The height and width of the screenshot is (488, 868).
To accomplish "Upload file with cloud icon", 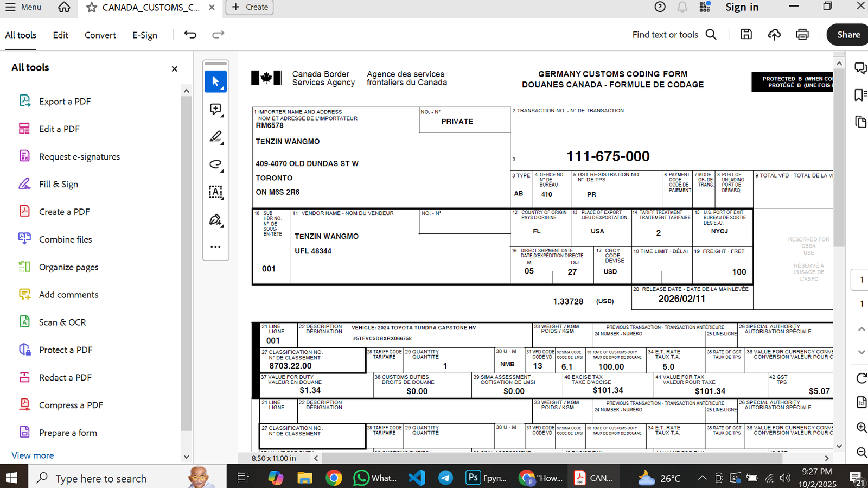I will pos(774,35).
